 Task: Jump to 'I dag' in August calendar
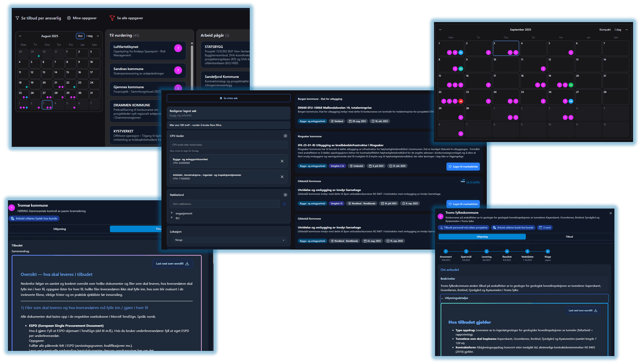point(90,36)
